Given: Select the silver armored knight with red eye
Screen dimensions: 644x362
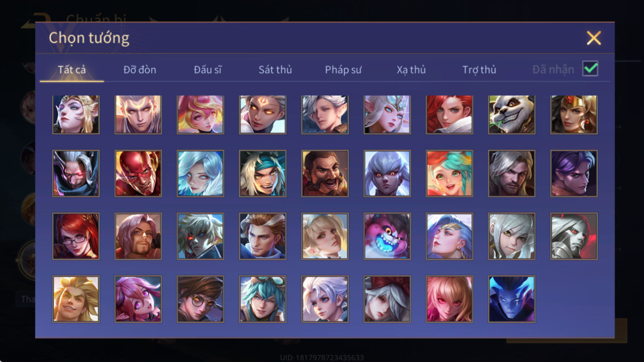Looking at the screenshot, I should click(x=574, y=236).
